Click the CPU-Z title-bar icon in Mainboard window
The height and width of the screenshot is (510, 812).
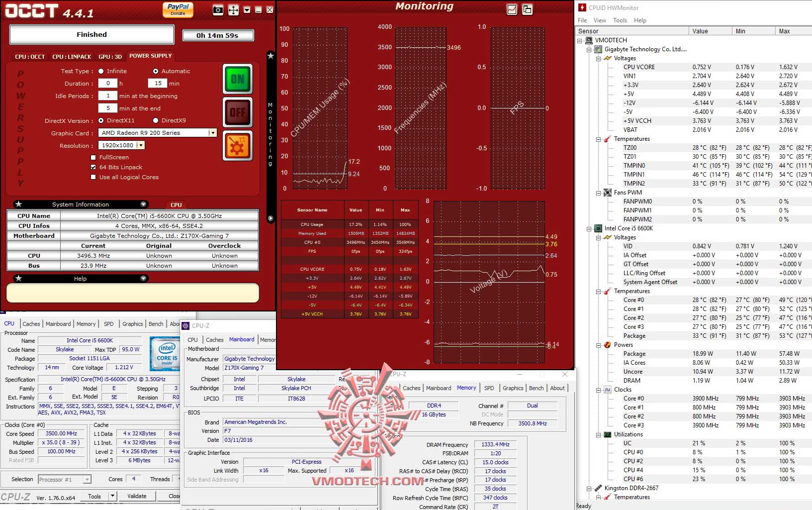coord(186,326)
